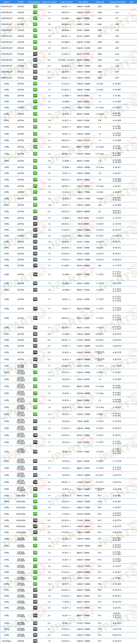The height and width of the screenshot is (644, 137).
Task: Select the A 20 NFT, B 20 NFT engine code cell
Action: coord(117,212)
